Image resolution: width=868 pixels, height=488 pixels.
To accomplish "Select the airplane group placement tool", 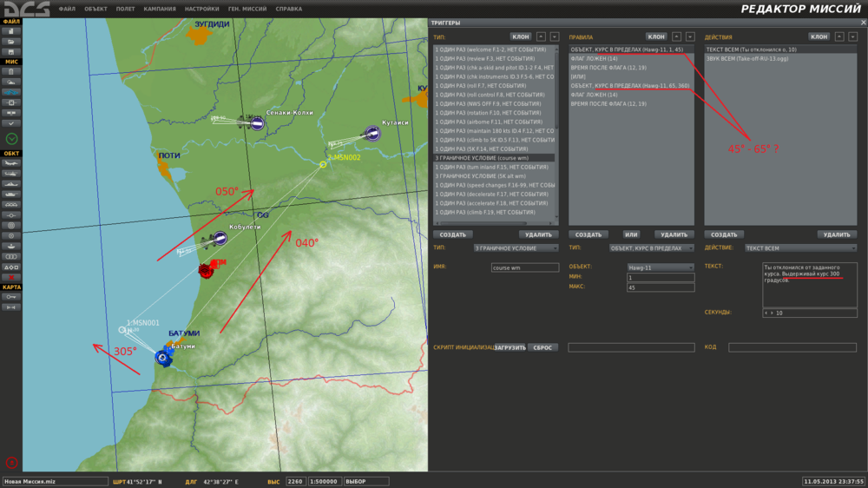I will tap(10, 164).
